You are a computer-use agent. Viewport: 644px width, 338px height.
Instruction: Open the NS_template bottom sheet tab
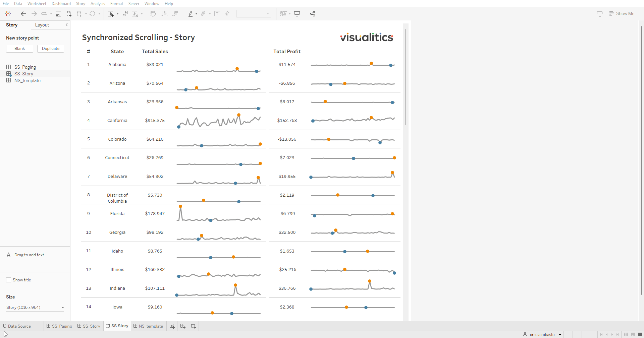pos(148,326)
